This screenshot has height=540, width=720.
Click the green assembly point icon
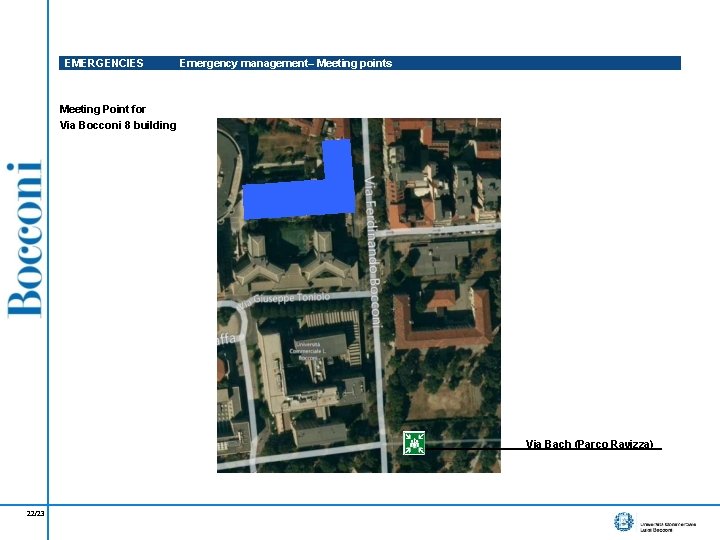point(414,443)
